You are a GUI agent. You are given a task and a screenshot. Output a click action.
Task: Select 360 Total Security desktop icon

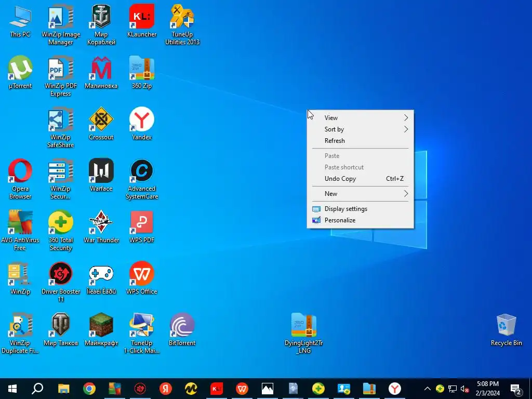61,230
